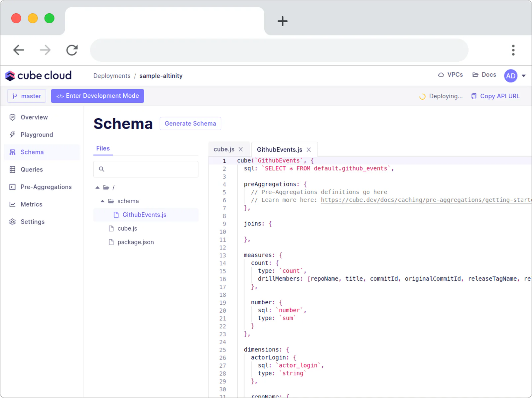
Task: Click the Pre-Aggregations sidebar icon
Action: pos(12,187)
